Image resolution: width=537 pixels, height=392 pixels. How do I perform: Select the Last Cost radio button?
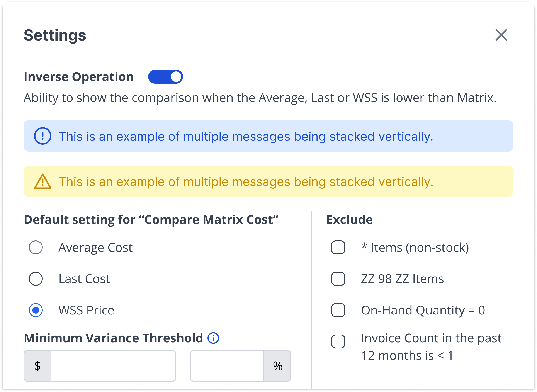coord(36,279)
